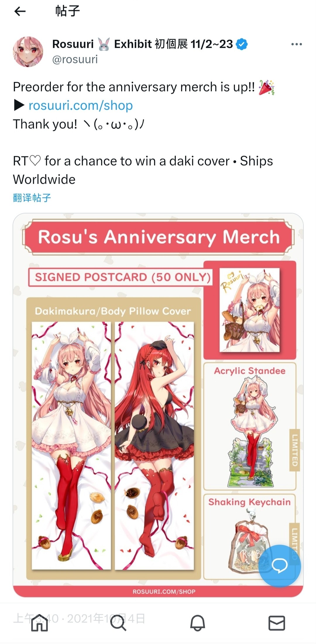Tap the 翻译帖子 translate post link

(32, 198)
